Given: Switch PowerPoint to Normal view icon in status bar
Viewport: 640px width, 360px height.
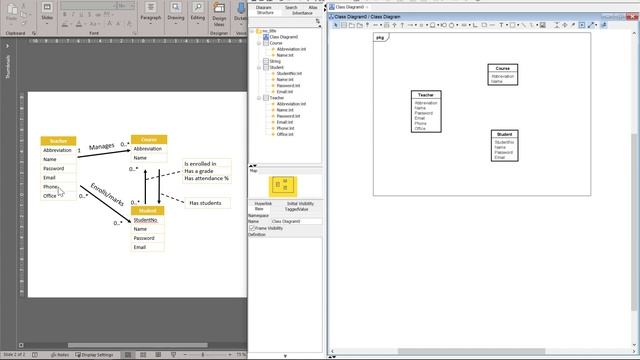Looking at the screenshot, I should (128, 355).
